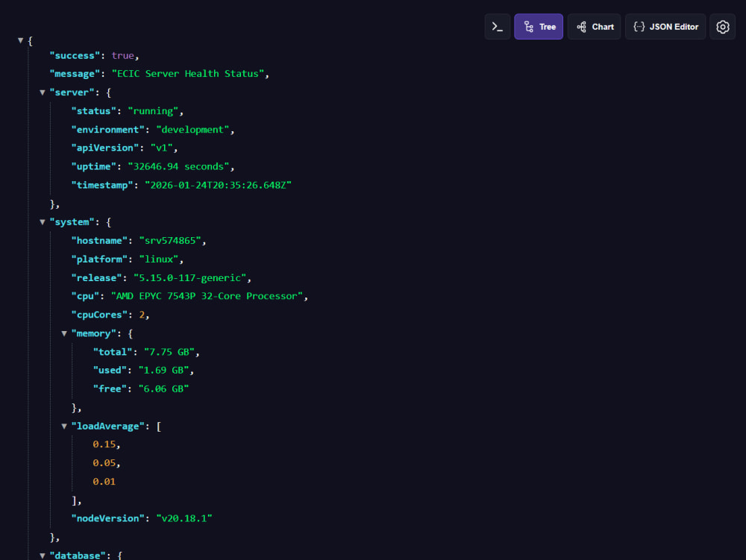Collapse the "server" node

(x=43, y=92)
